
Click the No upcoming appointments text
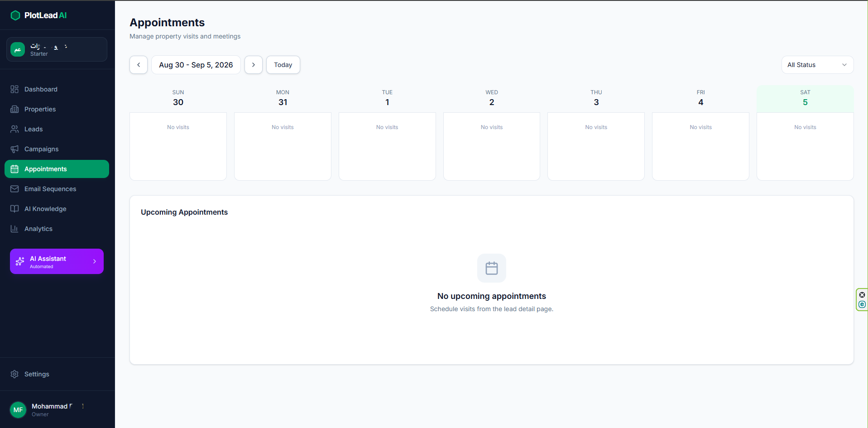[492, 296]
